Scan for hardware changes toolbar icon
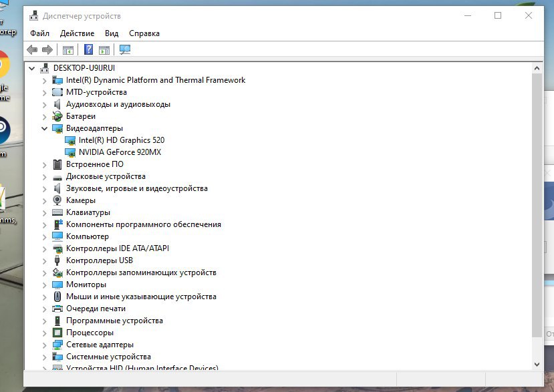Image resolution: width=554 pixels, height=392 pixels. tap(125, 49)
